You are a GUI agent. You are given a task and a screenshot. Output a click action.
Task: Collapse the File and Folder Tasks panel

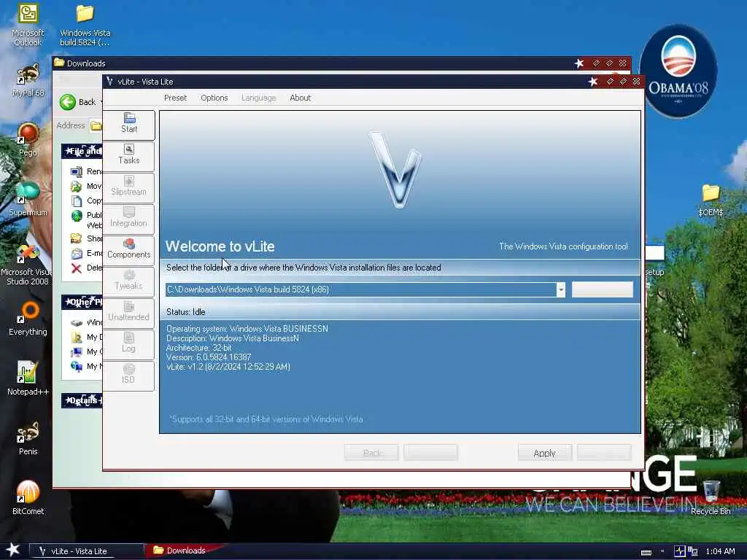point(82,151)
